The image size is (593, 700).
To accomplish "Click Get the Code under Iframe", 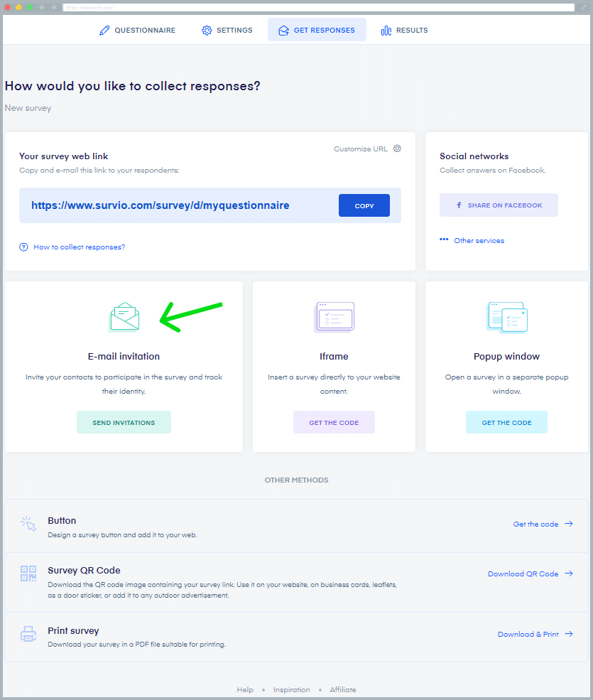I will tap(334, 423).
